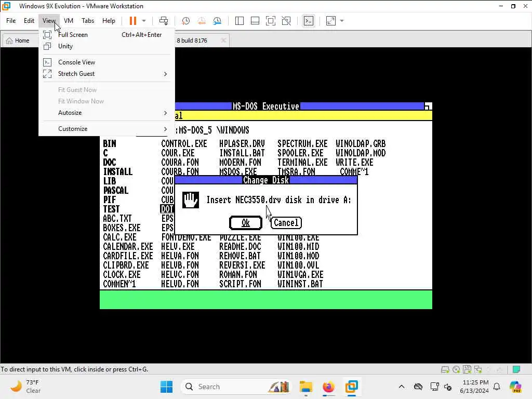532x399 pixels.
Task: Select CALENDAR.EXE in the file listing
Action: point(128,247)
